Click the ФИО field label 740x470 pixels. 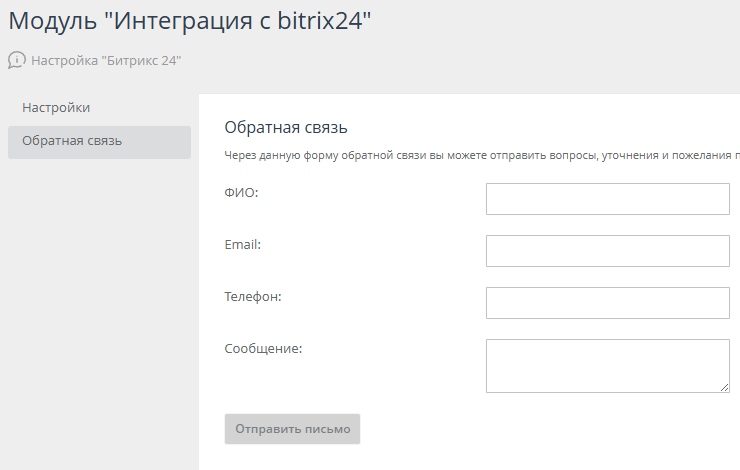click(x=242, y=192)
